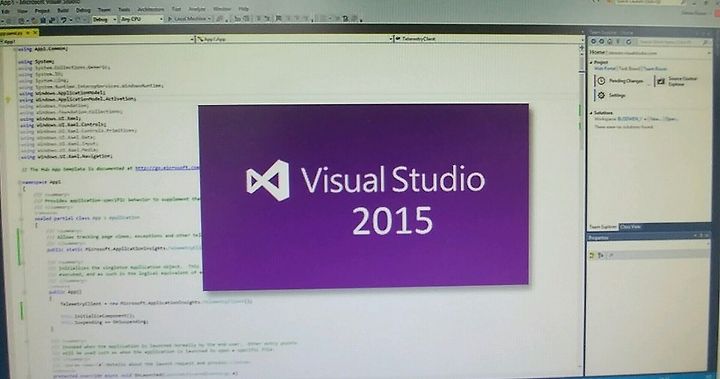Click the Property Pages wrench icon
The height and width of the screenshot is (379, 720).
pyautogui.click(x=611, y=255)
